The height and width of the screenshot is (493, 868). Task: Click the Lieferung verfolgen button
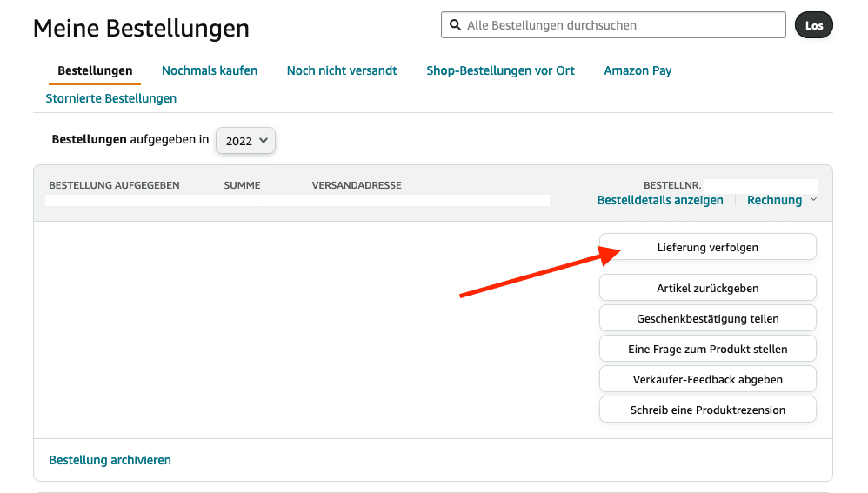[707, 247]
